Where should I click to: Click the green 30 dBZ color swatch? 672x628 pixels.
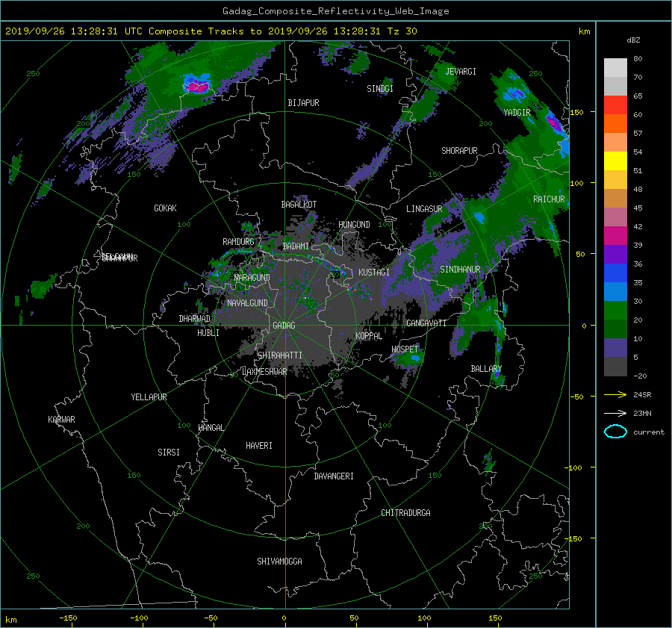[x=615, y=311]
